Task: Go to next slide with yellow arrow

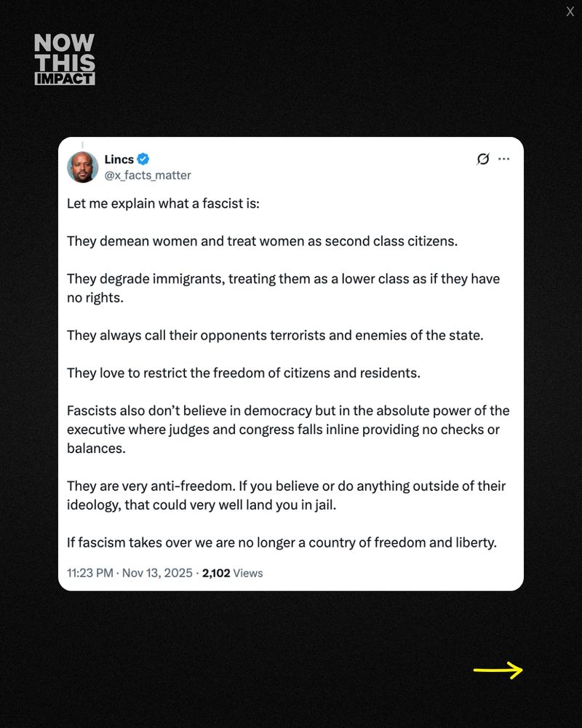Action: point(498,670)
